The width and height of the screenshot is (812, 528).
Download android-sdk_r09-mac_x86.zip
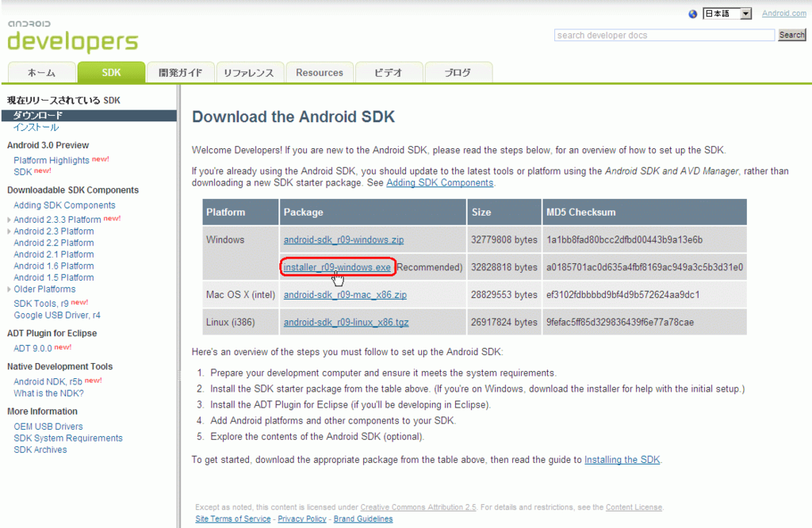tap(346, 295)
